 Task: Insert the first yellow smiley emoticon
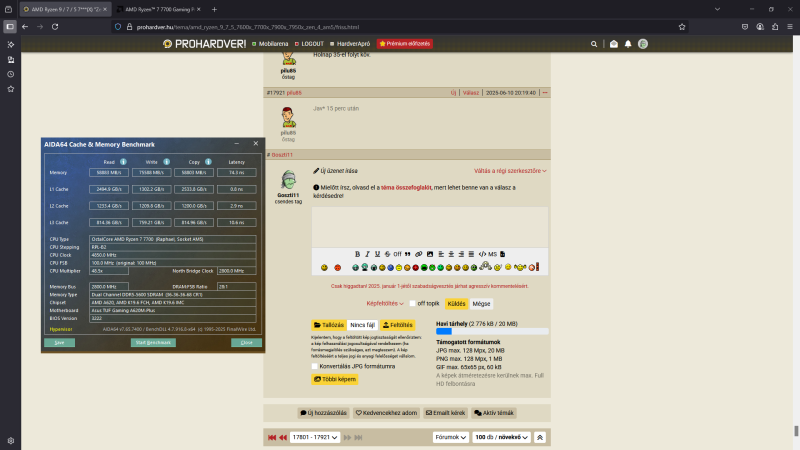pyautogui.click(x=324, y=267)
